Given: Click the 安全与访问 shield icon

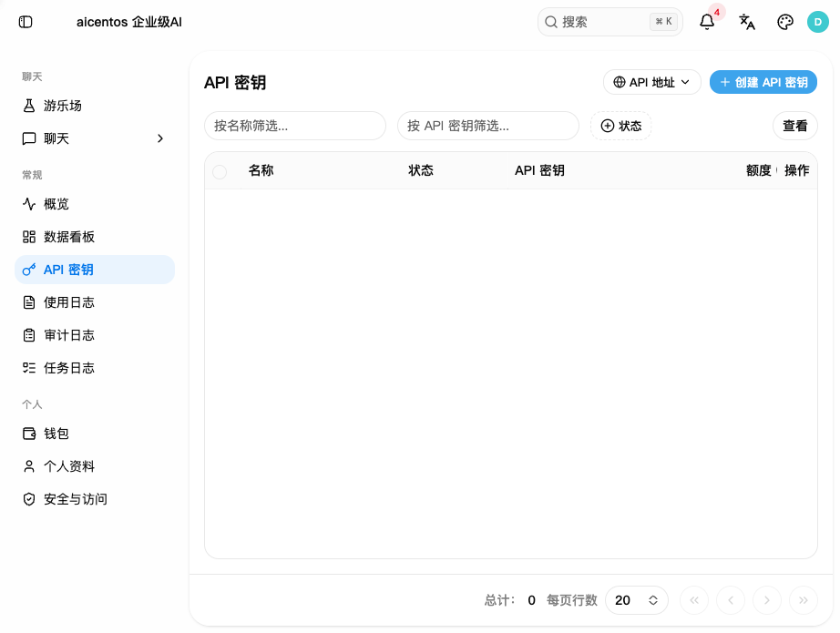Looking at the screenshot, I should 29,499.
